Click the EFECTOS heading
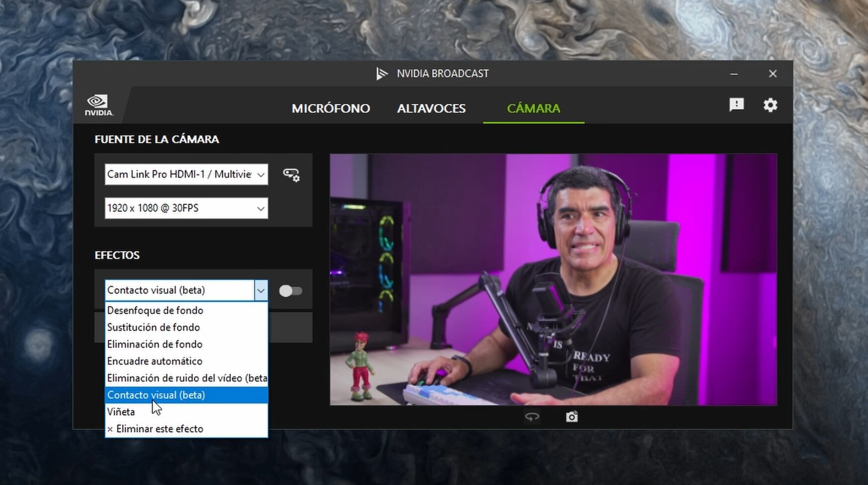 click(x=117, y=255)
